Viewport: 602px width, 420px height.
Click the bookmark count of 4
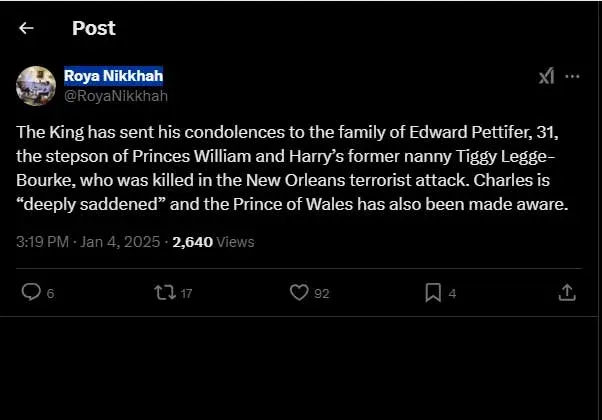(452, 293)
